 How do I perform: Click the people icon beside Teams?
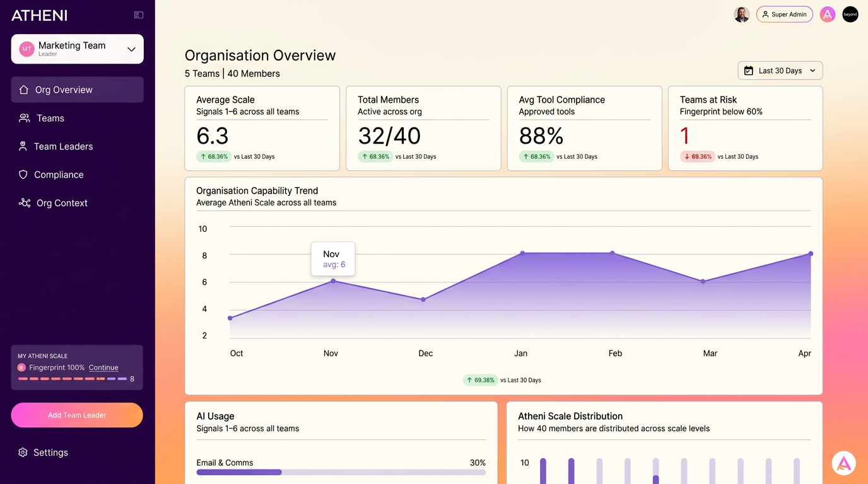pos(25,118)
